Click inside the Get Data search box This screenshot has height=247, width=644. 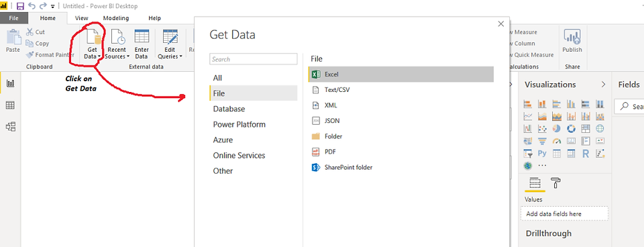tap(254, 59)
